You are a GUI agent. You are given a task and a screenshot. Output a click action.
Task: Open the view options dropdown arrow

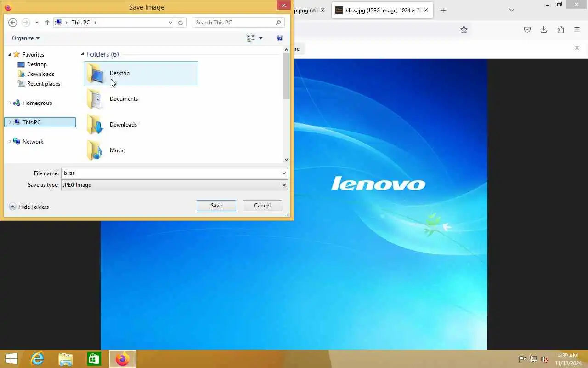pyautogui.click(x=260, y=38)
